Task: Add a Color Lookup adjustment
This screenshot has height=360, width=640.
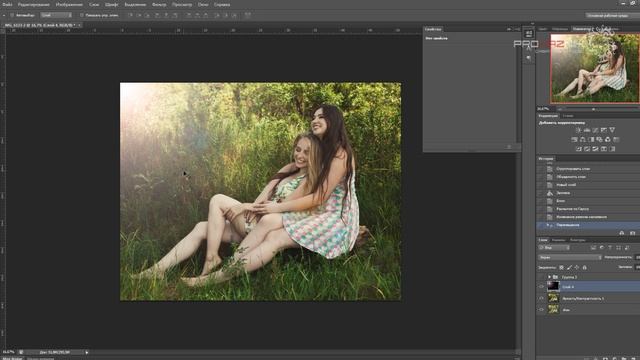Action: [616, 140]
